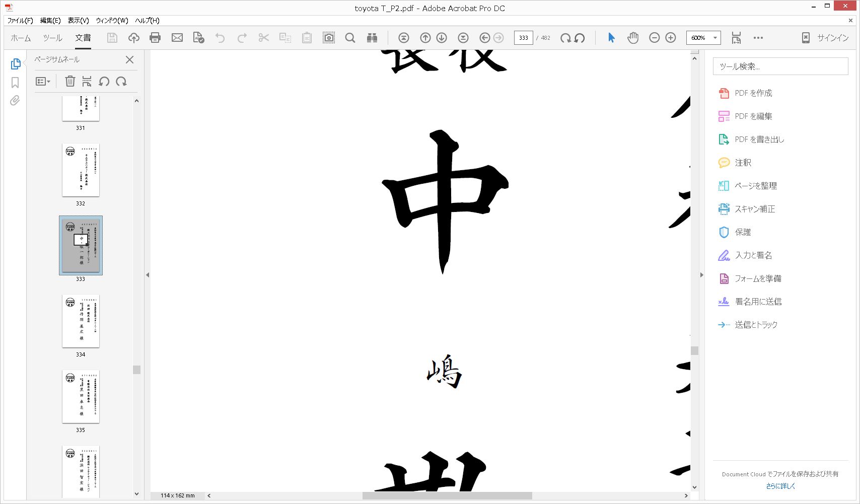The height and width of the screenshot is (504, 860).
Task: Click fit page scrolling mode icon
Action: click(736, 38)
